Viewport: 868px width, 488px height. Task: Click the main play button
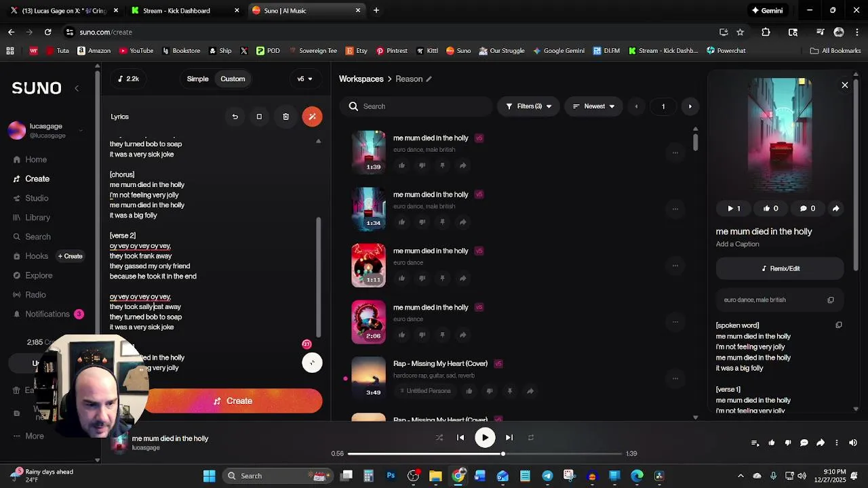click(x=485, y=438)
